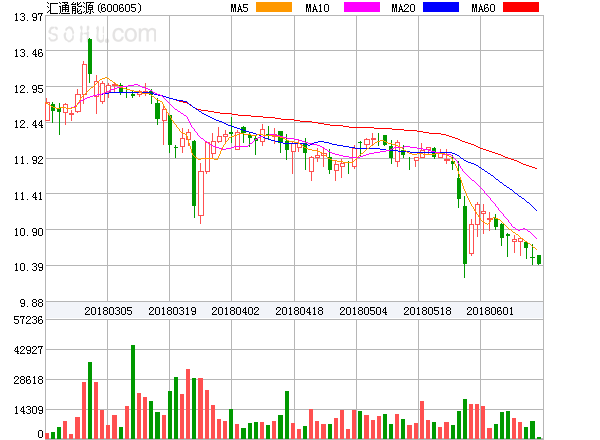Click the 20180601 date label
The height and width of the screenshot is (440, 600).
[490, 311]
